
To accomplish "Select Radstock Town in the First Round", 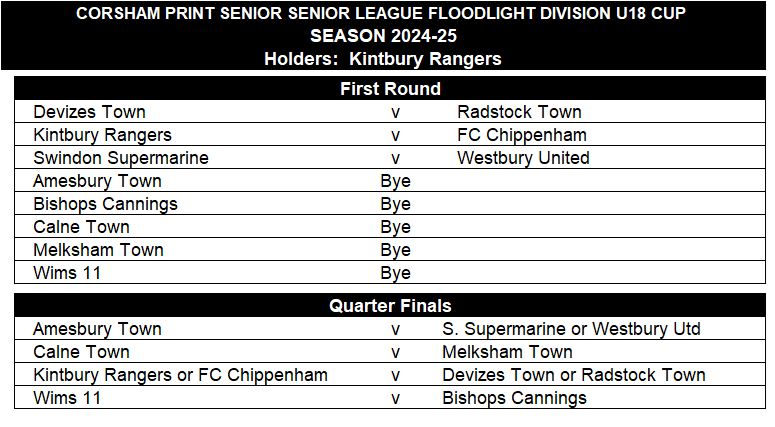I will 519,112.
